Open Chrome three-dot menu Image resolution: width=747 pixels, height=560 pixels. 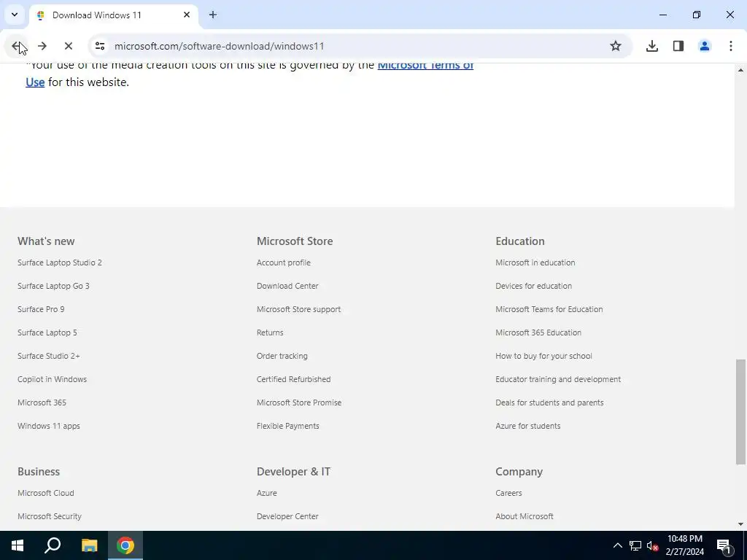(x=731, y=46)
